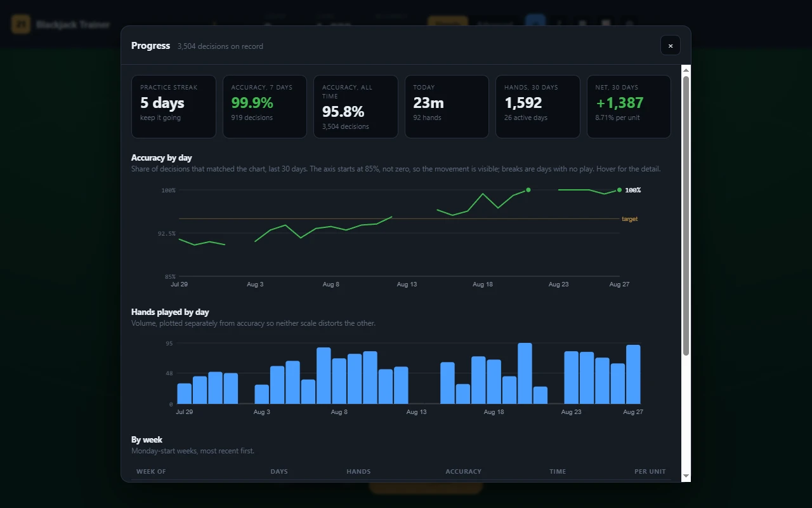This screenshot has height=508, width=812.
Task: Click the 'Progress' dialog title
Action: (150, 46)
